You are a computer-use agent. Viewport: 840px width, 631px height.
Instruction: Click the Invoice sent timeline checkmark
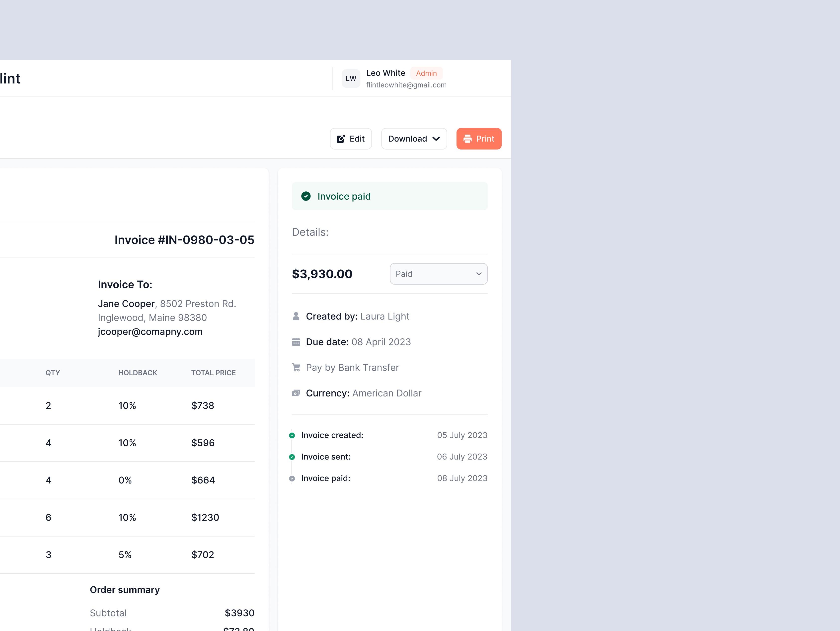coord(292,457)
